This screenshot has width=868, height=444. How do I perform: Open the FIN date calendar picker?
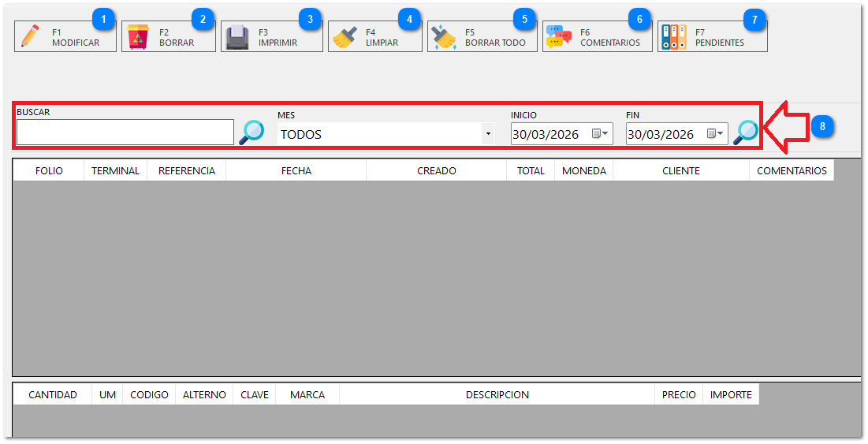(714, 133)
